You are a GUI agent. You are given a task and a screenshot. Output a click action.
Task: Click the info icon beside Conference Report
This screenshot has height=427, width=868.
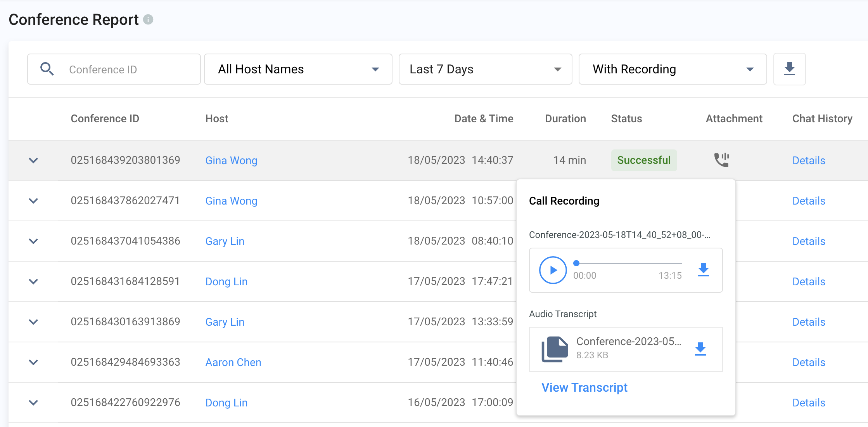[x=148, y=19]
